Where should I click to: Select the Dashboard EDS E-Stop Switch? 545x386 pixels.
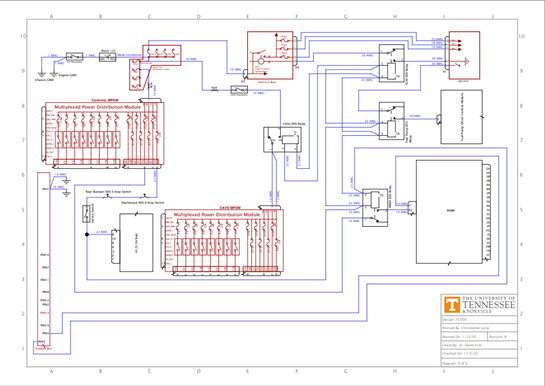coord(144,196)
